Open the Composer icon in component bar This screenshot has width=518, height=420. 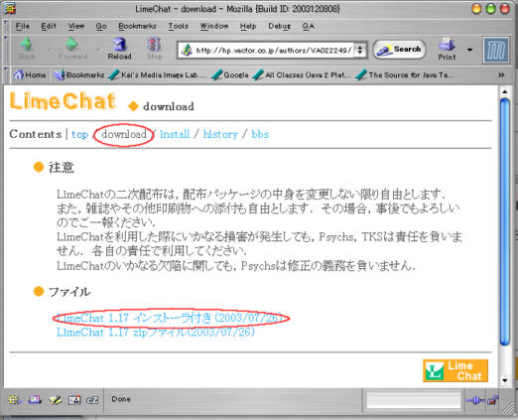[56, 400]
